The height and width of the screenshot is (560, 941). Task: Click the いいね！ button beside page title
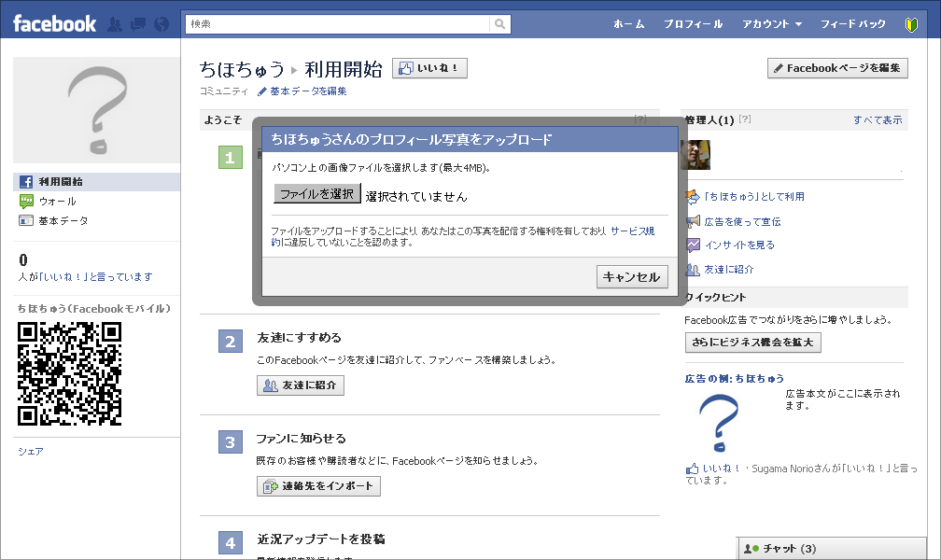[x=429, y=68]
